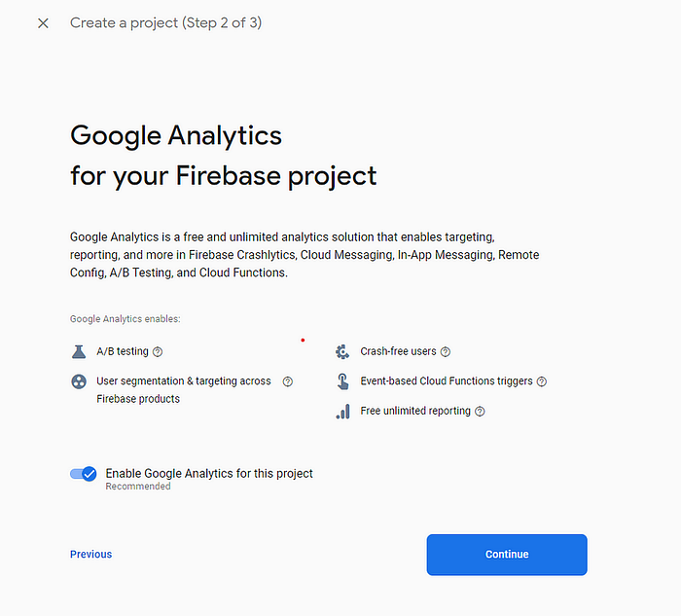681x616 pixels.
Task: Open help tooltip for Free unlimited reporting
Action: pyautogui.click(x=480, y=411)
